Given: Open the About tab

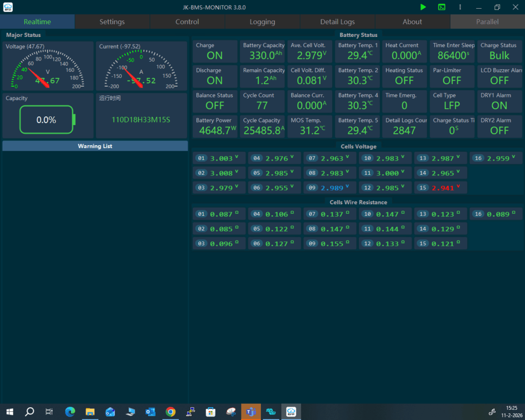Looking at the screenshot, I should [x=412, y=22].
